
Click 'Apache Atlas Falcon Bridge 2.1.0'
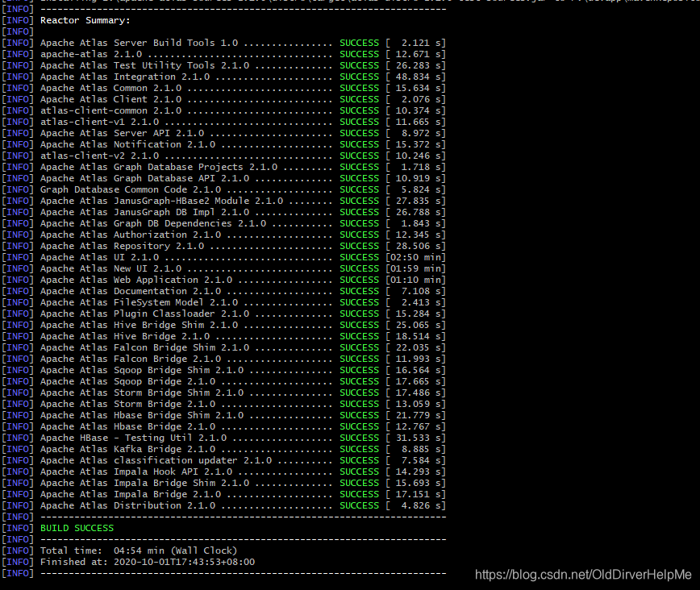click(x=131, y=359)
